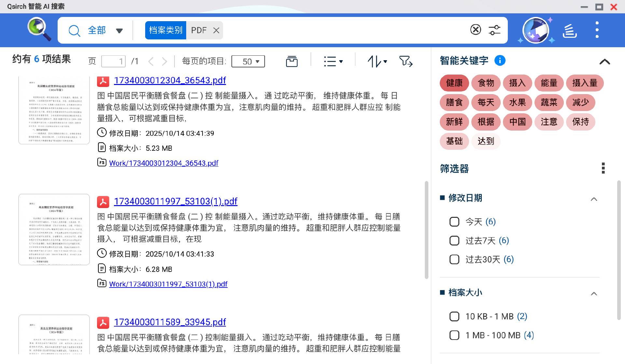This screenshot has height=364, width=625.
Task: Select the 健康 smart keyword tag
Action: 454,83
